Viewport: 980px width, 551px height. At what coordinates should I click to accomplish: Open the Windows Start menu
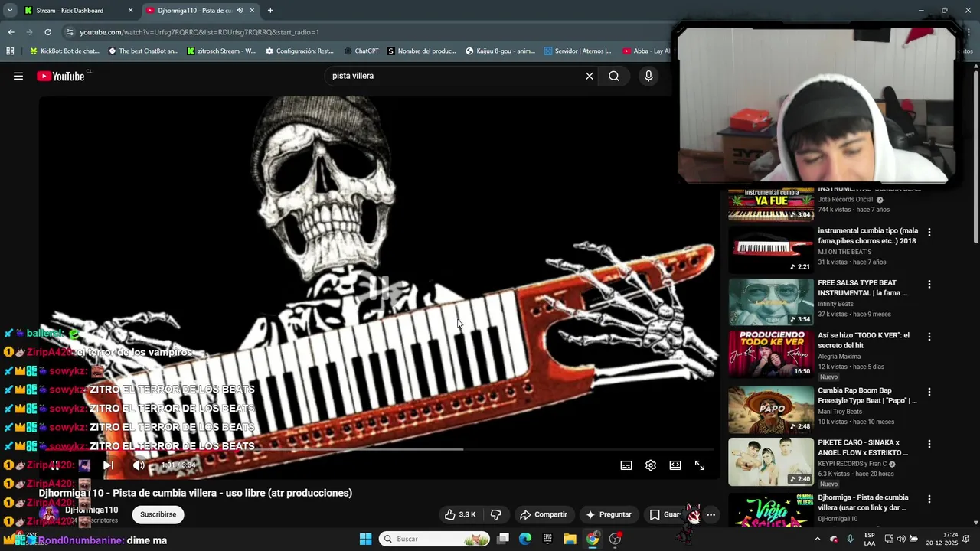point(365,539)
